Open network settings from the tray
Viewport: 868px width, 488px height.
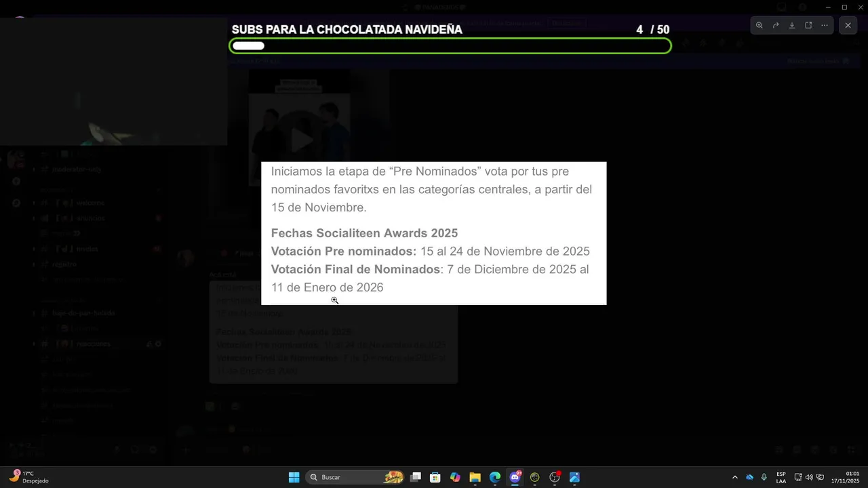click(798, 477)
